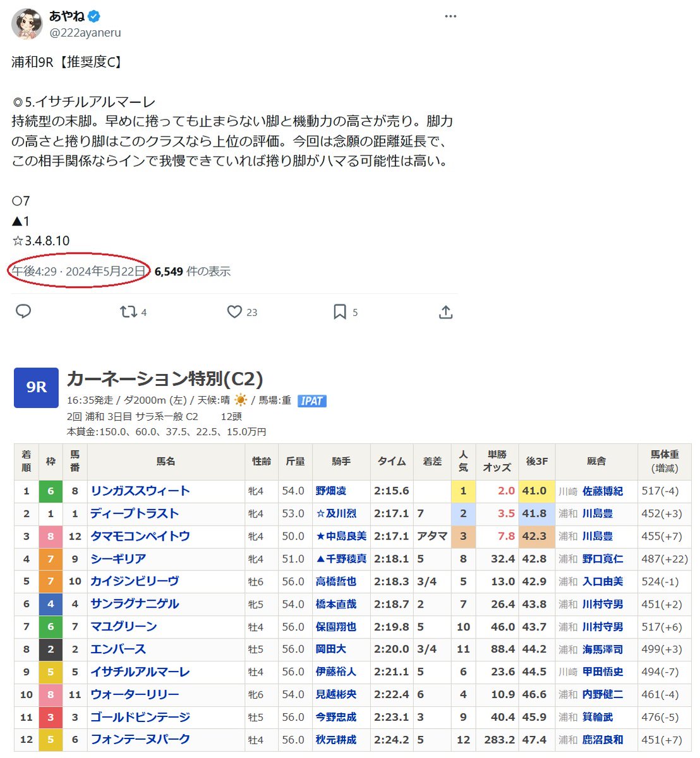Open あやね profile avatar image

27,24
